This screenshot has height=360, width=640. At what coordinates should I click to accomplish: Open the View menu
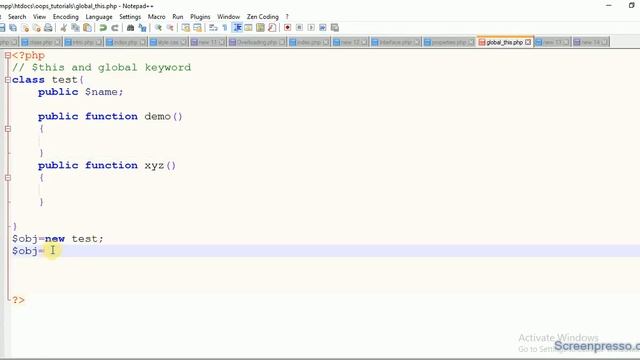tap(40, 17)
